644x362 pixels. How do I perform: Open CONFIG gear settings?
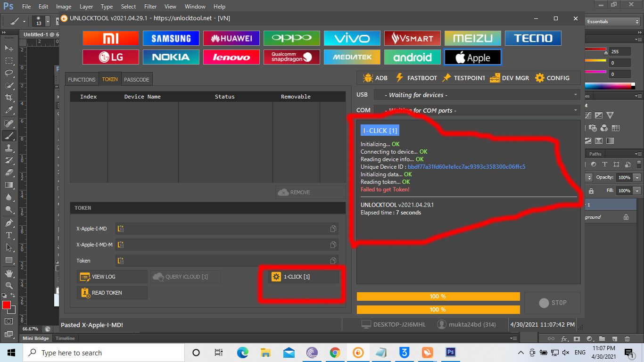552,78
